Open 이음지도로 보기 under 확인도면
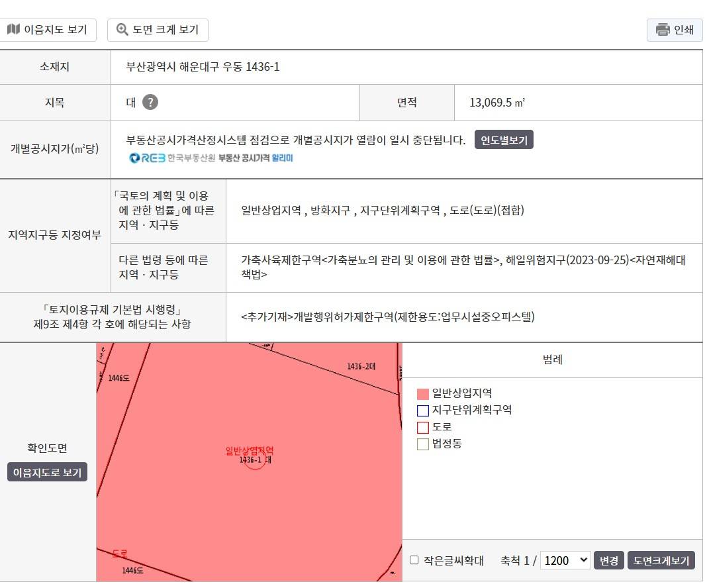Viewport: 707px width, 588px height. coord(48,472)
